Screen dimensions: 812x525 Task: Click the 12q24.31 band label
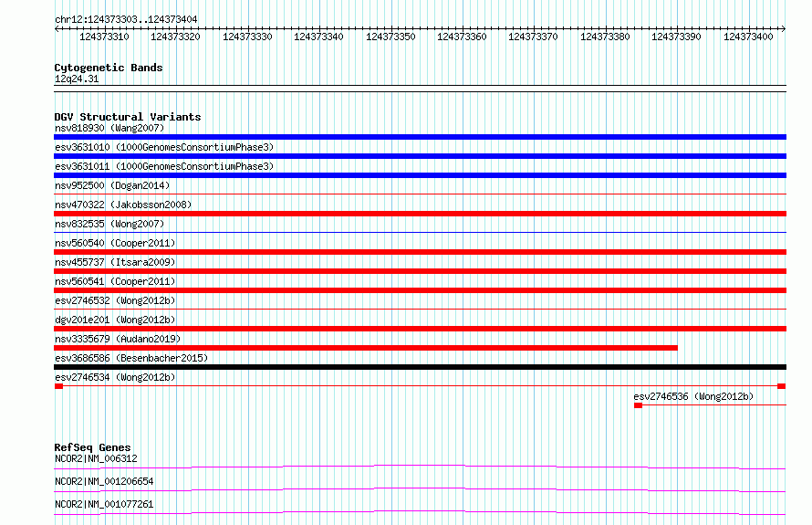[x=76, y=79]
